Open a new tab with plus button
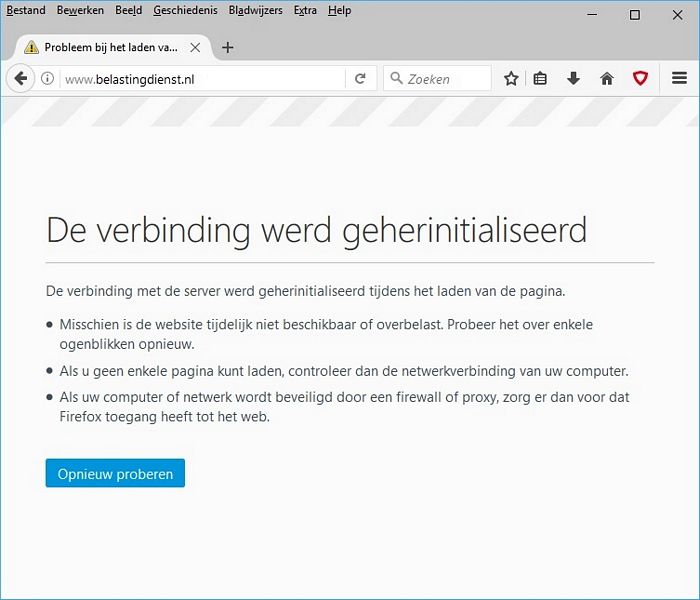 pyautogui.click(x=228, y=48)
